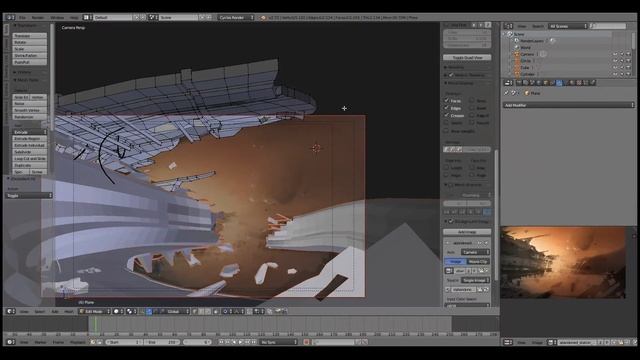
Task: Open the timeline Marker menu
Action: coord(40,342)
